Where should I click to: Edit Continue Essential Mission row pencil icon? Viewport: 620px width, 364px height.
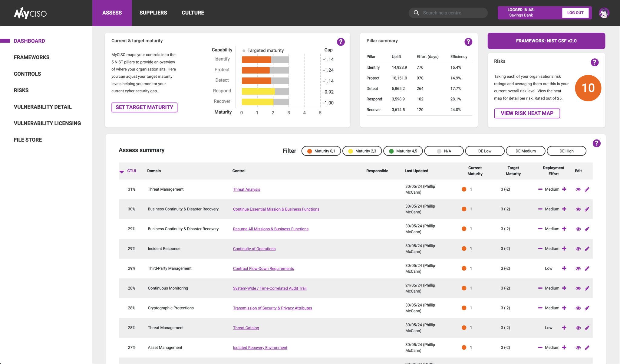[x=587, y=209]
